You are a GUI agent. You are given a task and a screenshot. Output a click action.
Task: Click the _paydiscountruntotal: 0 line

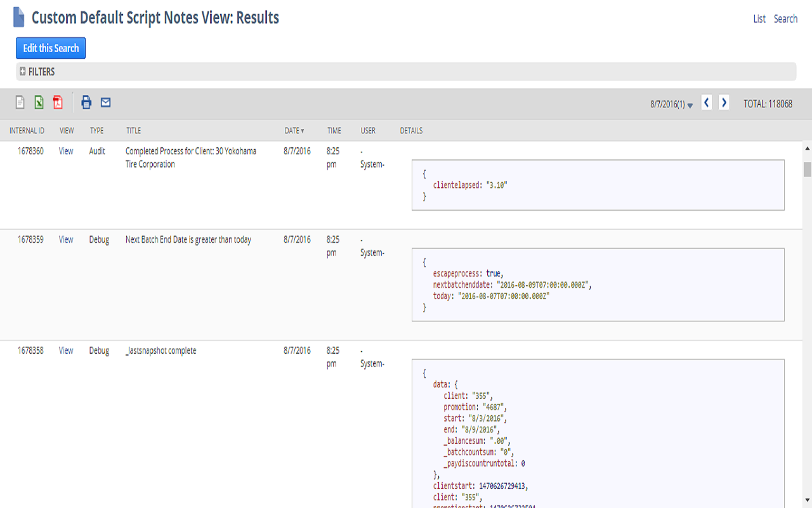pyautogui.click(x=484, y=464)
